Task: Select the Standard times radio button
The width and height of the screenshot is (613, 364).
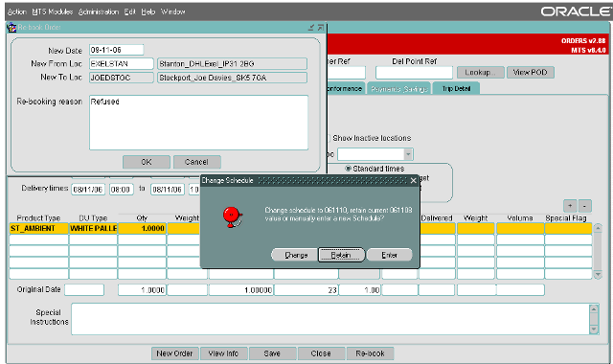Action: click(348, 169)
